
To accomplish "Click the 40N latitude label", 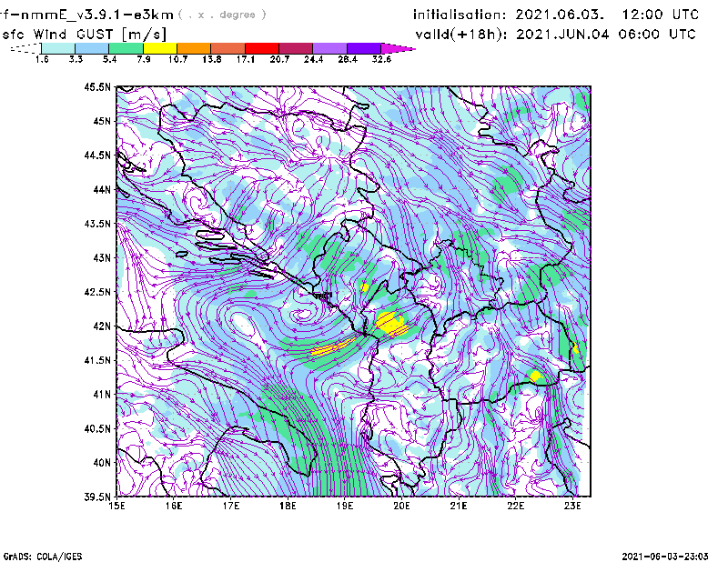I will tap(102, 463).
